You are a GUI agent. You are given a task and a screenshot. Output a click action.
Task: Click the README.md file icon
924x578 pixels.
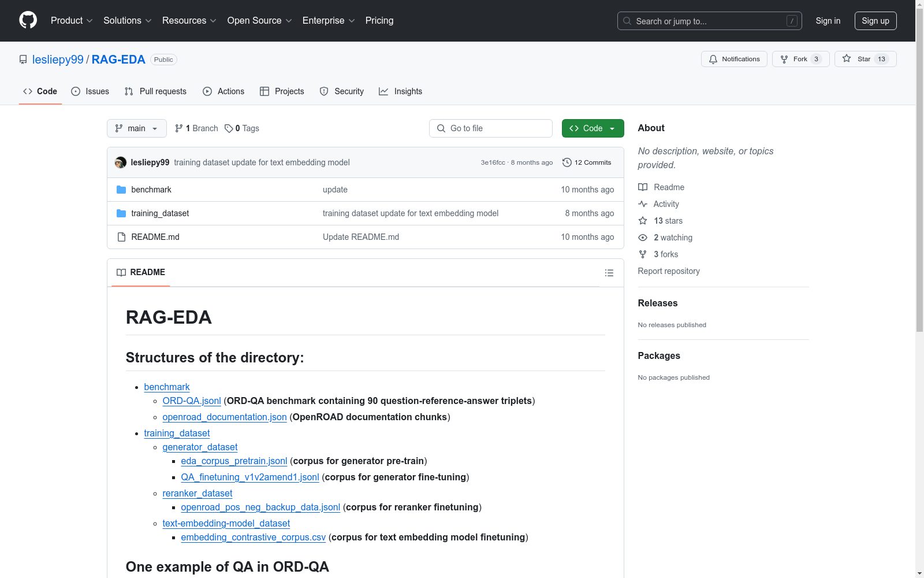point(121,237)
